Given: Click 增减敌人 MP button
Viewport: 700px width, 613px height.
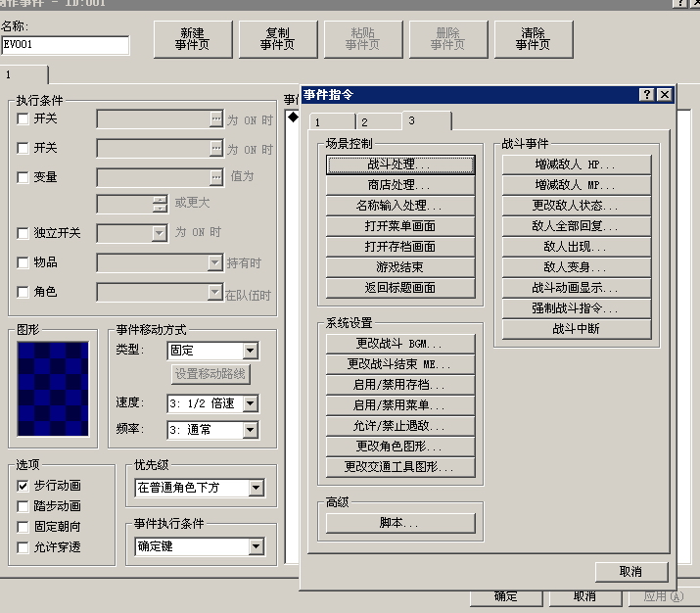Looking at the screenshot, I should pyautogui.click(x=577, y=185).
